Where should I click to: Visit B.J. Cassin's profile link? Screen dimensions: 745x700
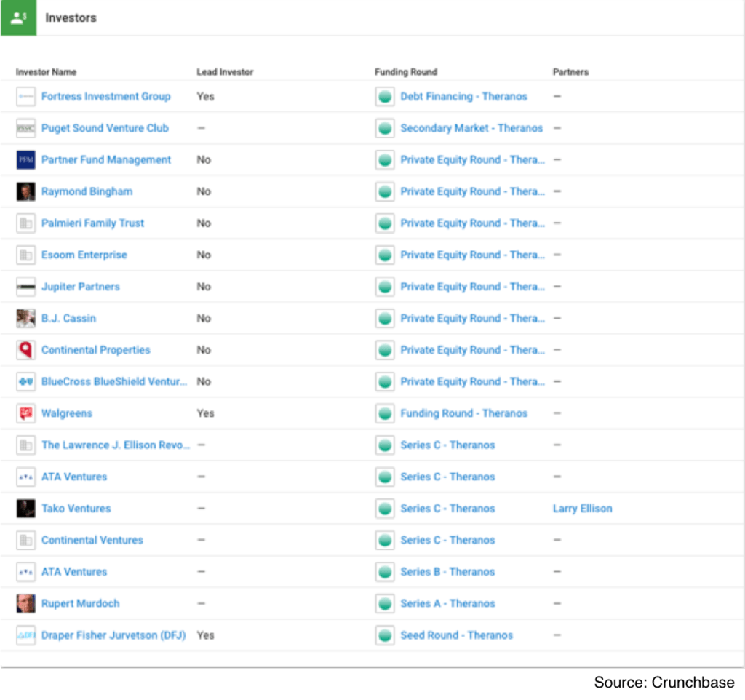[x=68, y=319]
